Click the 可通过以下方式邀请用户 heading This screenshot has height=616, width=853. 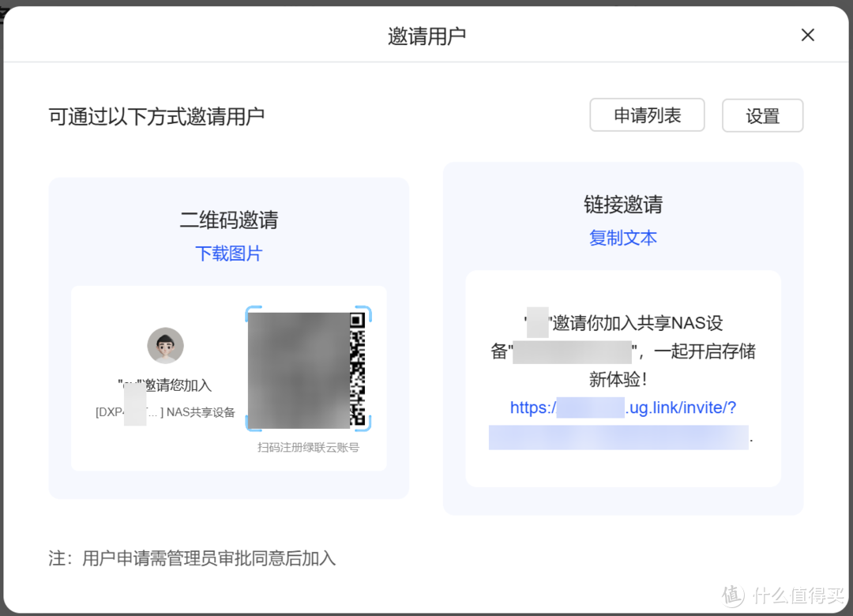click(x=156, y=116)
